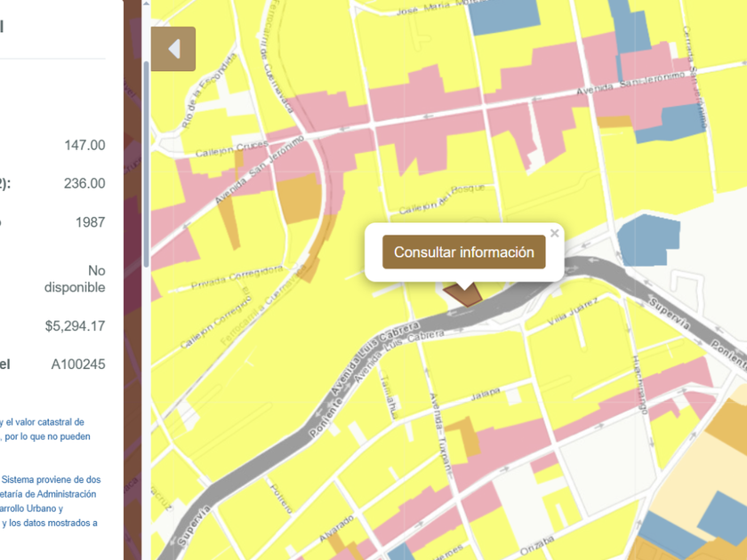Click Rio de la Escondida label

[x=209, y=91]
